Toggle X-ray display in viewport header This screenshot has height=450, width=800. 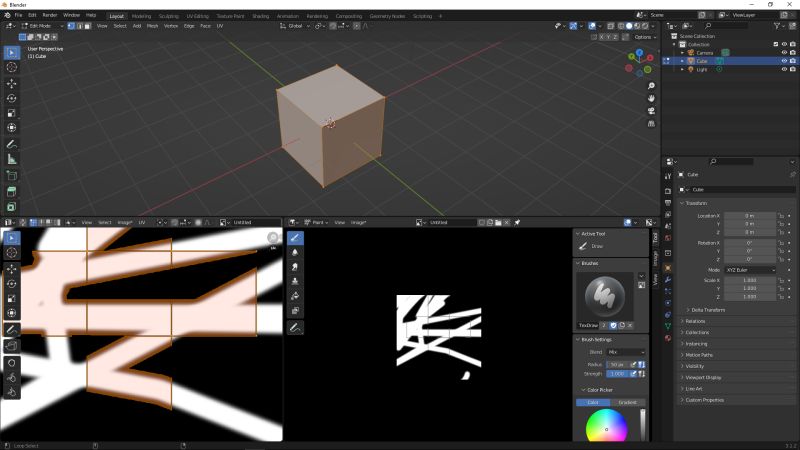coord(611,26)
